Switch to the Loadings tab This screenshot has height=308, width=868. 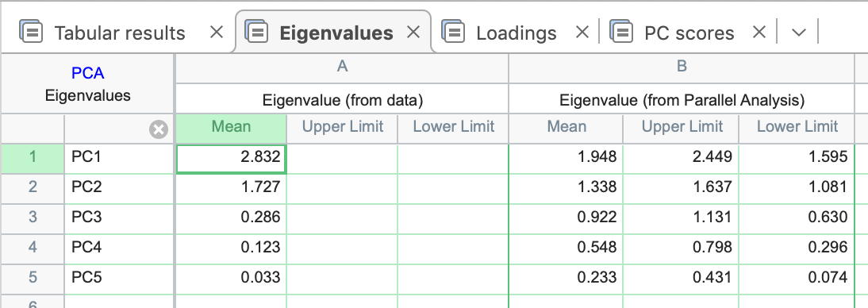click(516, 33)
